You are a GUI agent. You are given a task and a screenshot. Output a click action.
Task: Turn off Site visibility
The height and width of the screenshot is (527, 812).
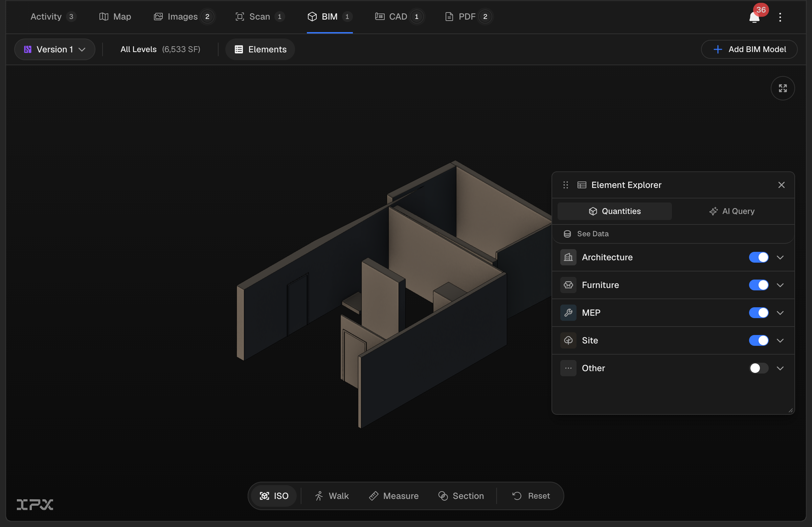[x=759, y=340]
